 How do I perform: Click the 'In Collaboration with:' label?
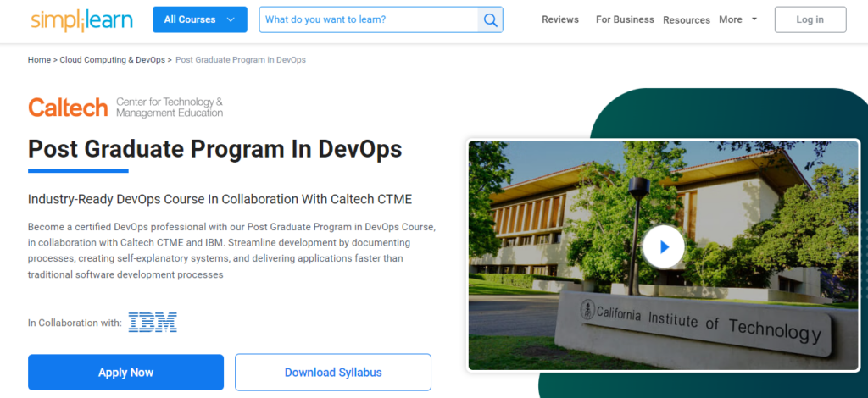75,323
